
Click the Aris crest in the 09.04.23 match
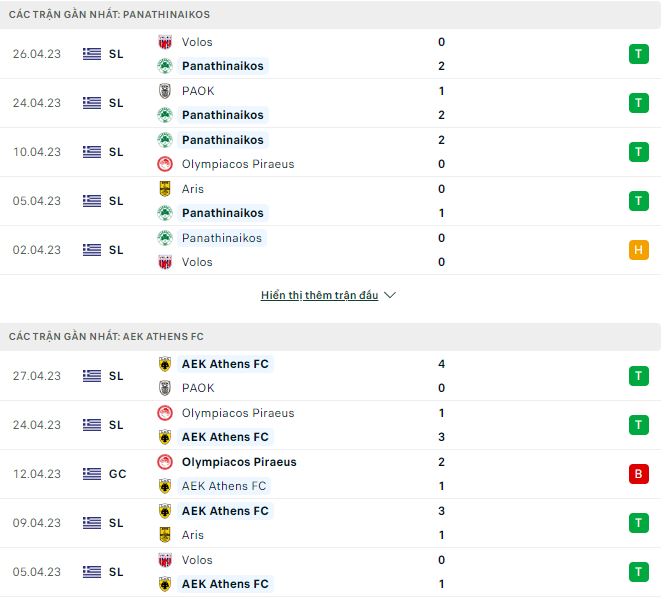click(165, 535)
